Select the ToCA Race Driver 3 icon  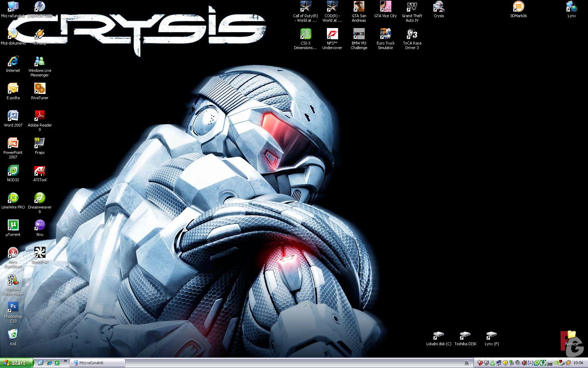click(x=412, y=39)
